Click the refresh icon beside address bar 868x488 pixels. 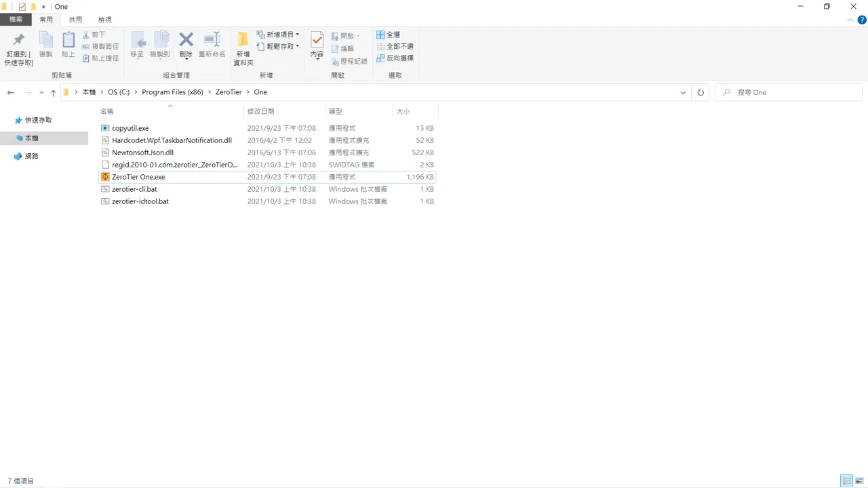coord(701,92)
